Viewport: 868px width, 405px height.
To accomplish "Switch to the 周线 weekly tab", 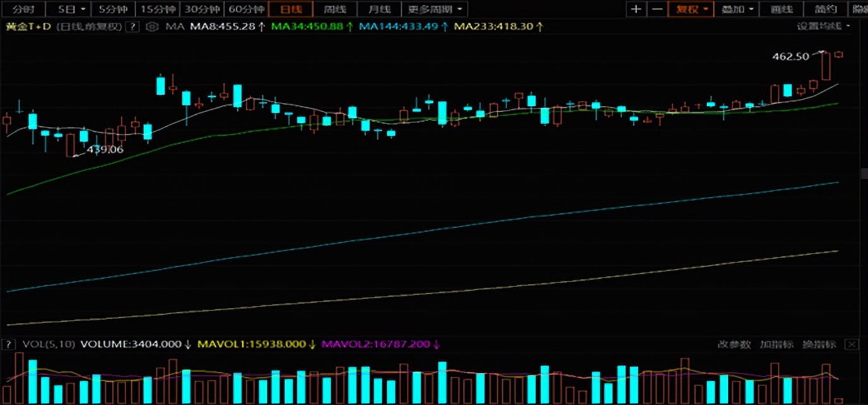I will [334, 9].
